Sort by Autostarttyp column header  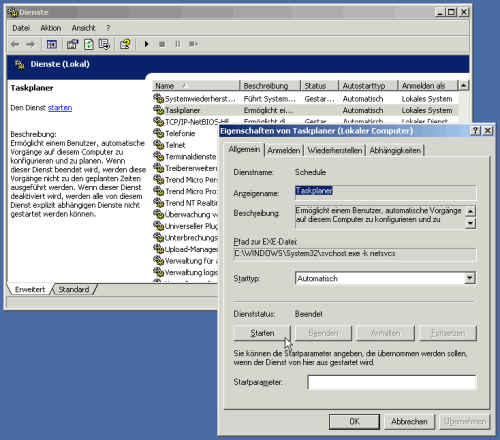click(369, 86)
